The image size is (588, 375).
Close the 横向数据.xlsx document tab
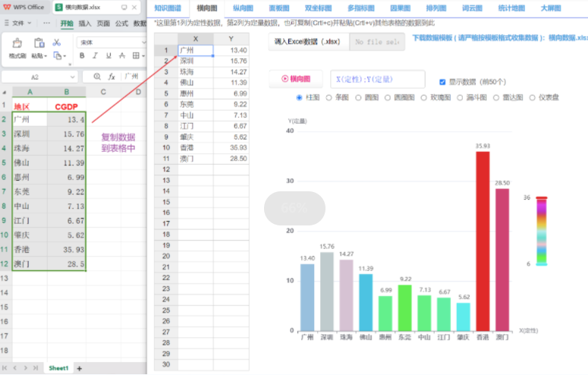(x=134, y=7)
